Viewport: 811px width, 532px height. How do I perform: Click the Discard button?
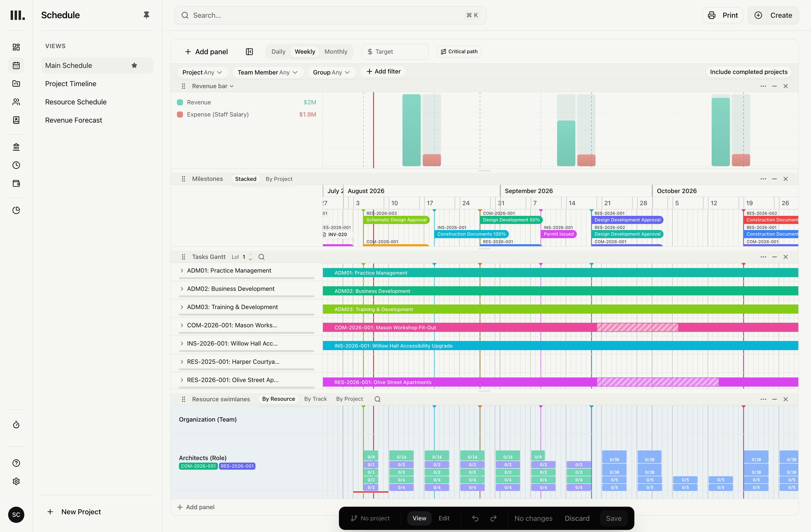577,518
